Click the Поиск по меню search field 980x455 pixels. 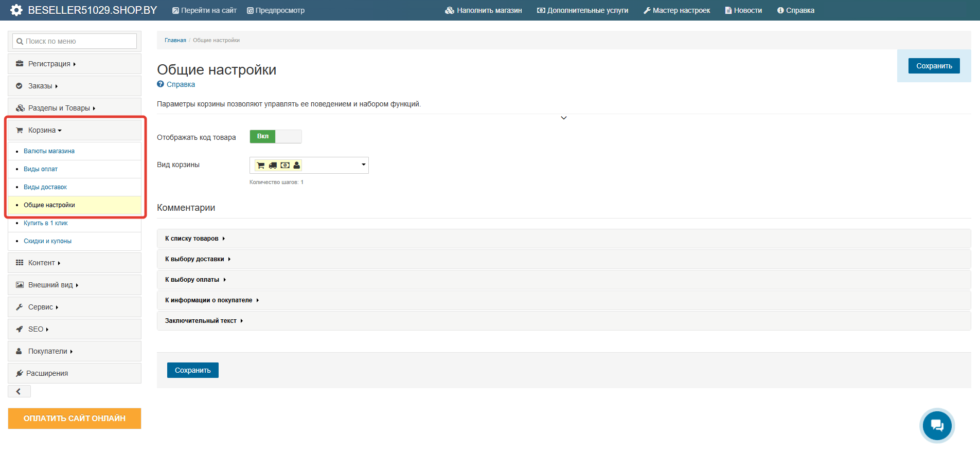[x=75, y=41]
